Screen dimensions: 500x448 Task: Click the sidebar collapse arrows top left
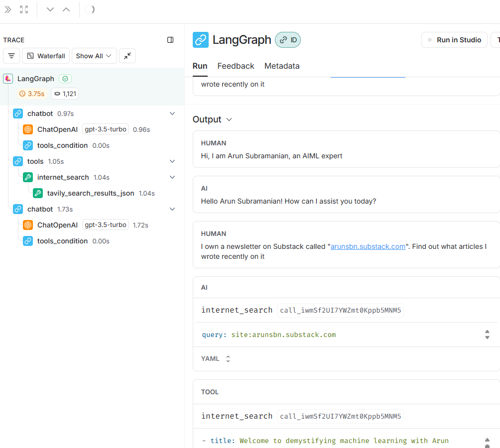tap(7, 9)
